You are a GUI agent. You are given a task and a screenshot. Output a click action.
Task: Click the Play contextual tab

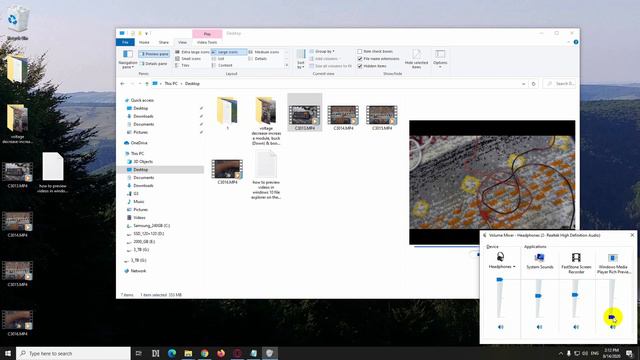point(207,34)
